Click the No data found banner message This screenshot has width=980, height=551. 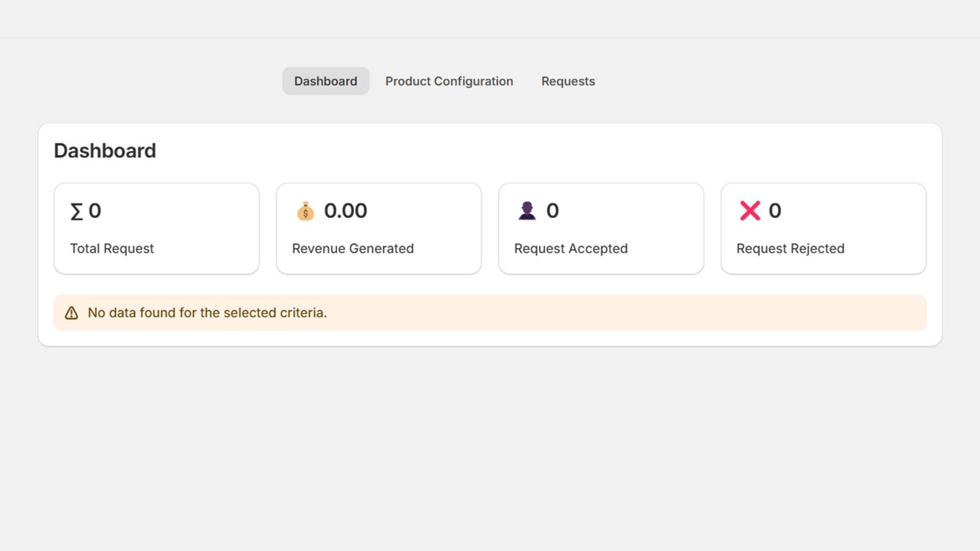[207, 313]
